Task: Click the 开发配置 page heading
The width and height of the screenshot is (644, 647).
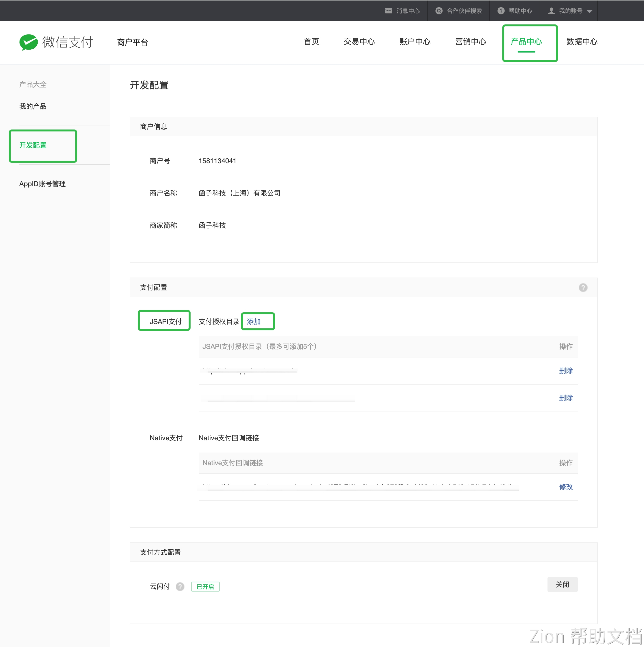Action: 149,85
